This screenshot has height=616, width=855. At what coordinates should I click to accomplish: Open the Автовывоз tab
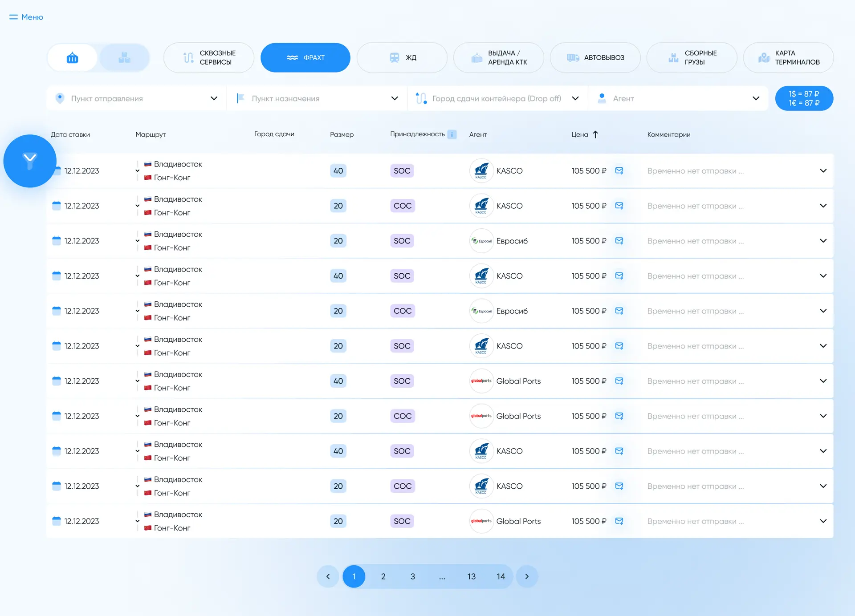pyautogui.click(x=595, y=57)
